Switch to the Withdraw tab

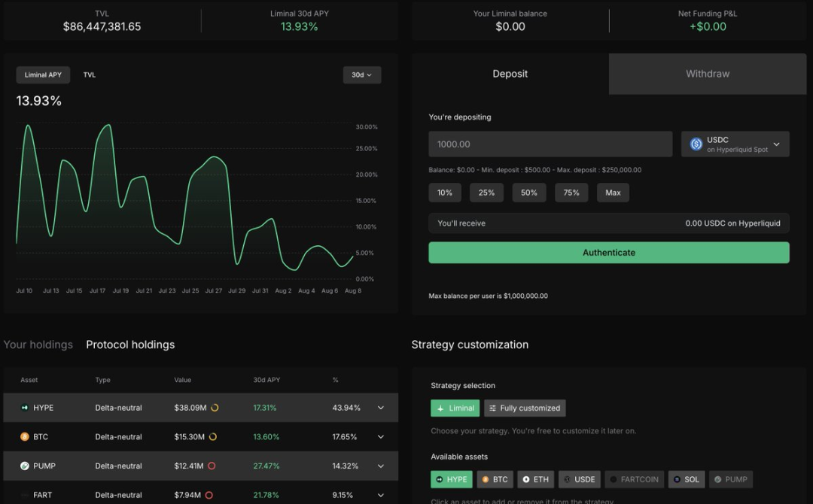pyautogui.click(x=707, y=73)
